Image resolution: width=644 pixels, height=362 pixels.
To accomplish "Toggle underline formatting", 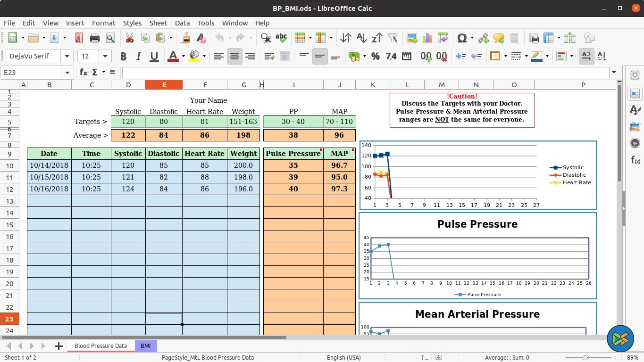I will (154, 56).
